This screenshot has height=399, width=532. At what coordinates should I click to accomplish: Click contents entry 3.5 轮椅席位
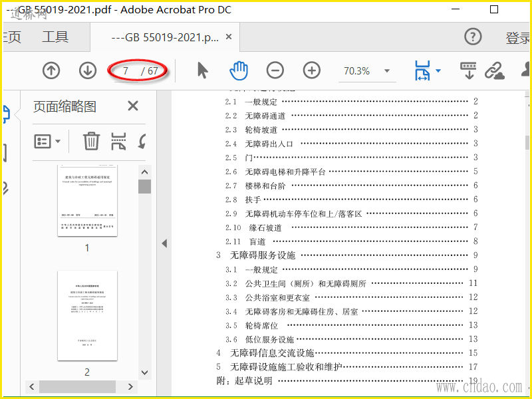point(352,325)
